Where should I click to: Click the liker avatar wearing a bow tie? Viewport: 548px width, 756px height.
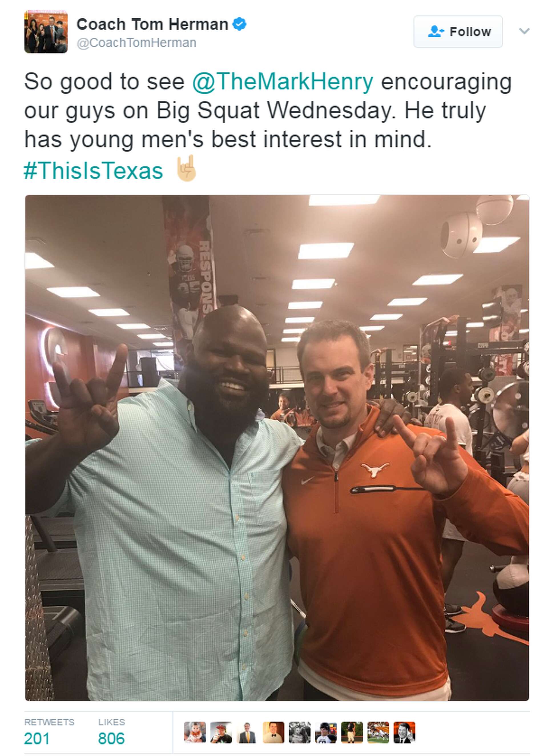point(273,732)
